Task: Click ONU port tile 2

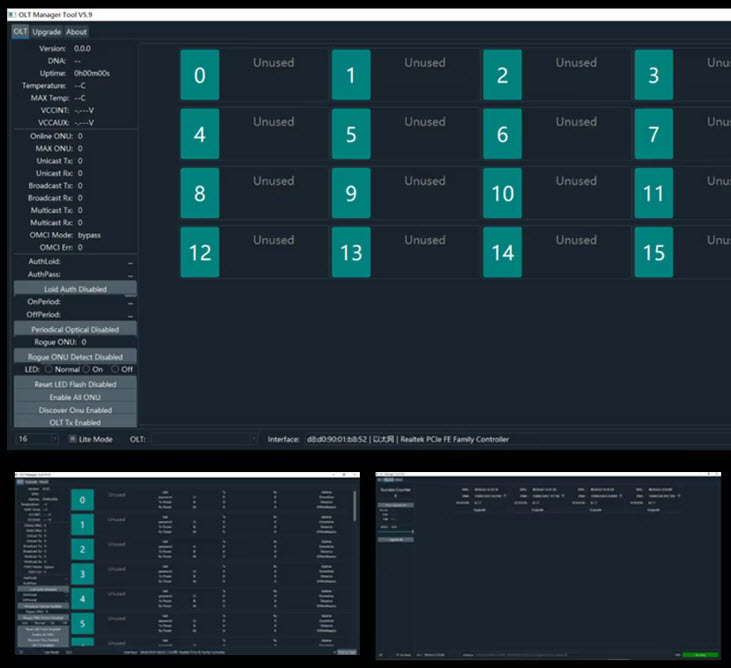Action: click(502, 76)
